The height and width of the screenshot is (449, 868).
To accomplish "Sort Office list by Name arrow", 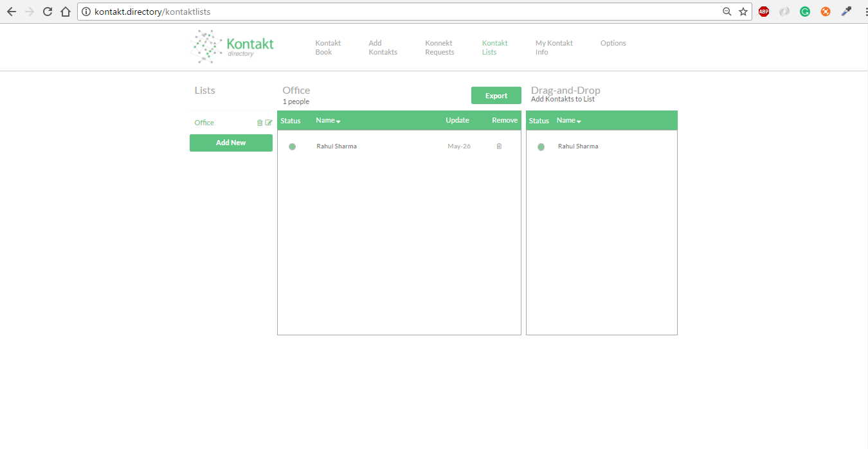I will coord(338,121).
